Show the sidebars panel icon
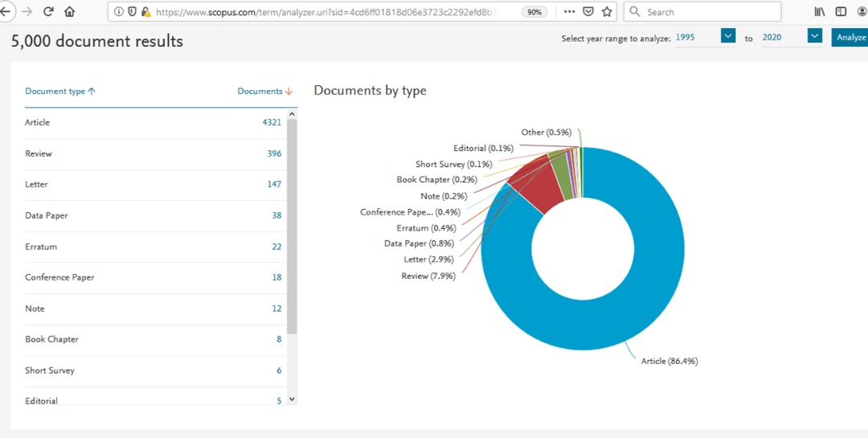Image resolution: width=868 pixels, height=438 pixels. (841, 12)
